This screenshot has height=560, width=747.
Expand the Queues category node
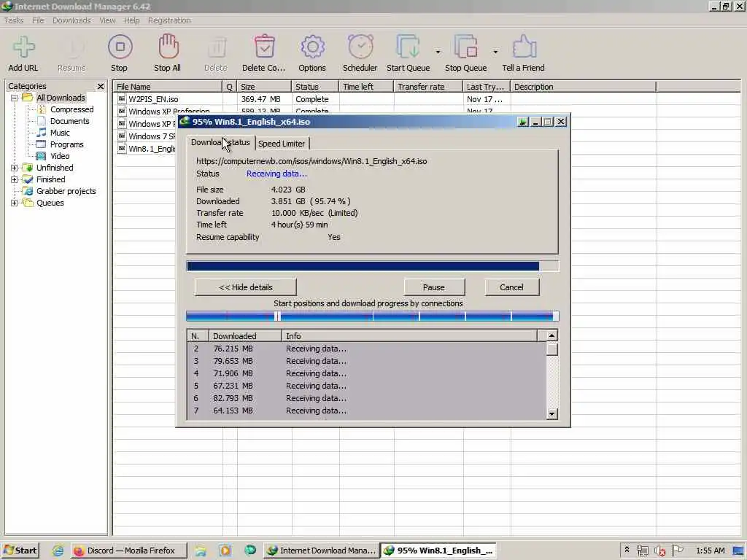coord(15,203)
